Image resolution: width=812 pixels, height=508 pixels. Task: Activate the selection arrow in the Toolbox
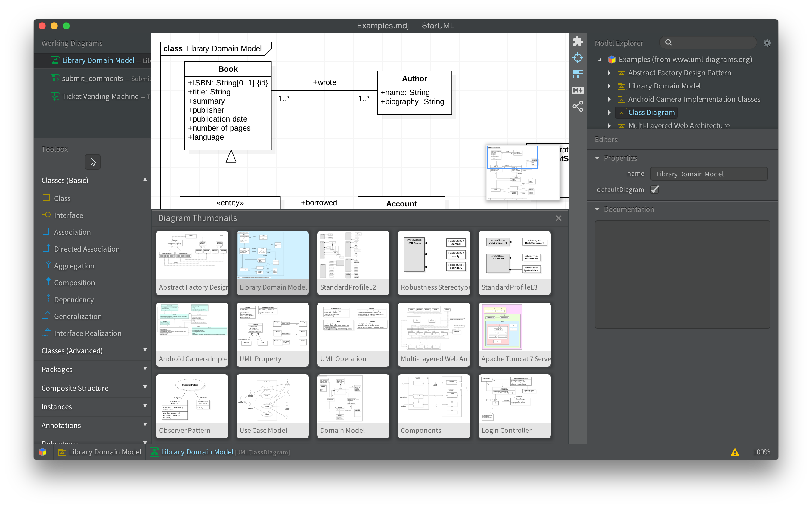92,162
